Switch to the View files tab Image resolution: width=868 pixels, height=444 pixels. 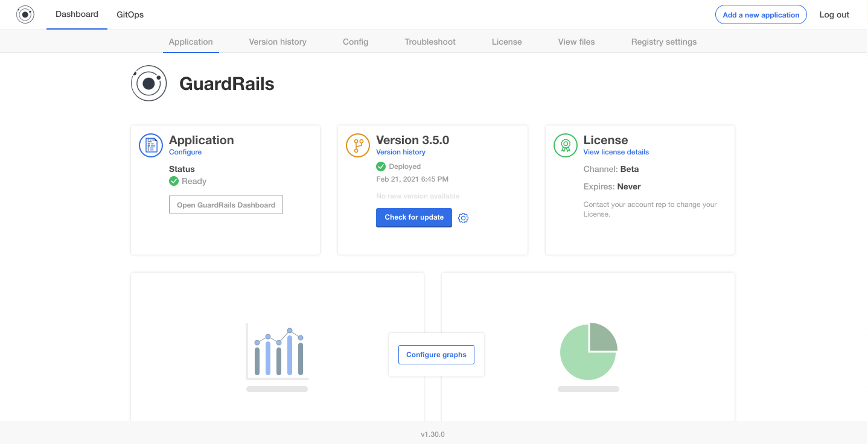point(576,42)
